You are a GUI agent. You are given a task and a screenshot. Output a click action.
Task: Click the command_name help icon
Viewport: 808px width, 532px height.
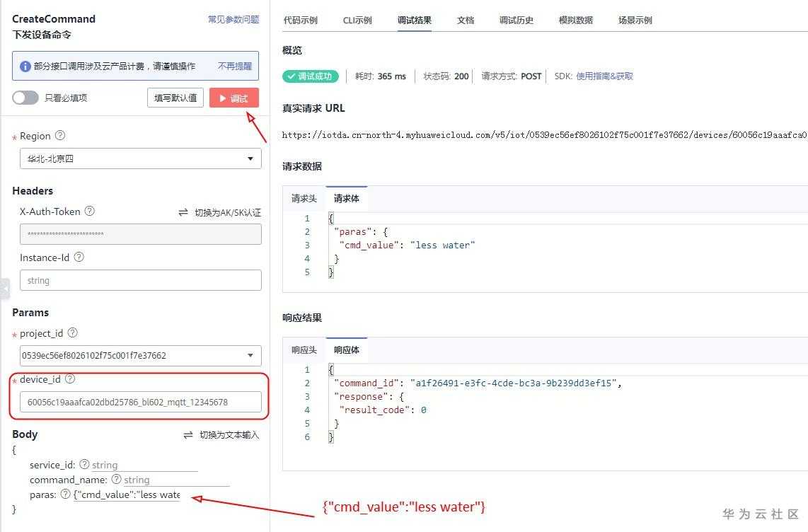pos(117,479)
